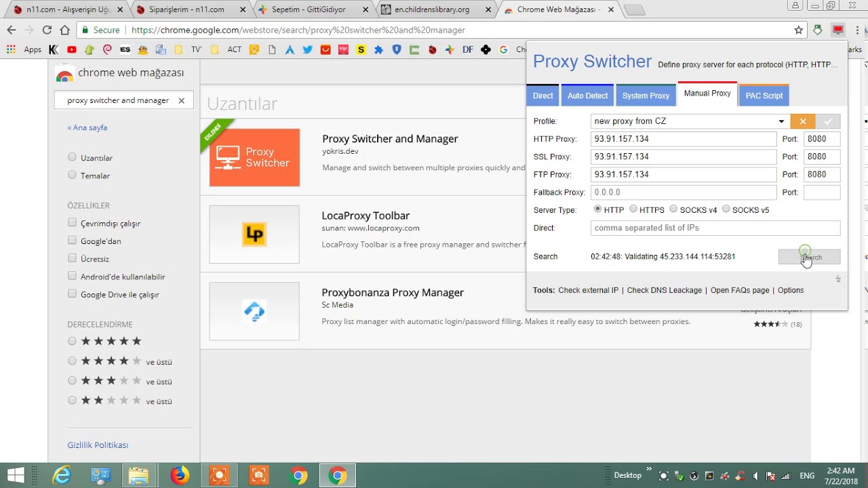Click the Check DNS Leackage link
The width and height of the screenshot is (868, 488).
coord(665,290)
